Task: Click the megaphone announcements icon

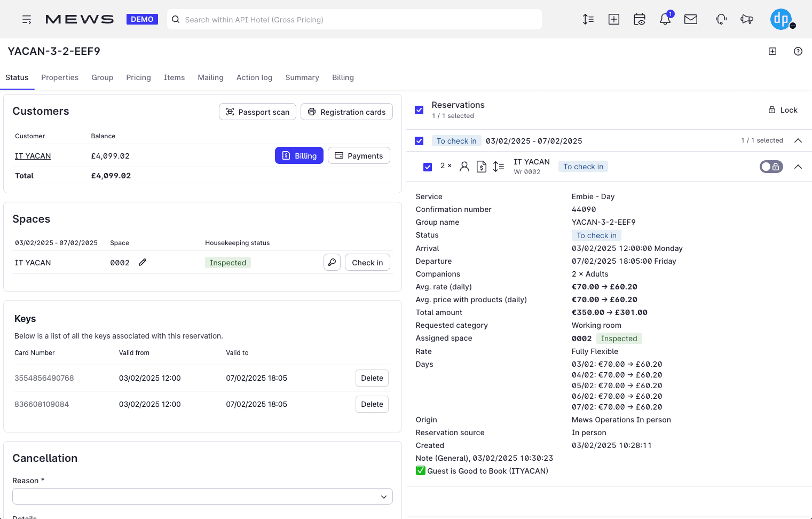Action: (746, 20)
